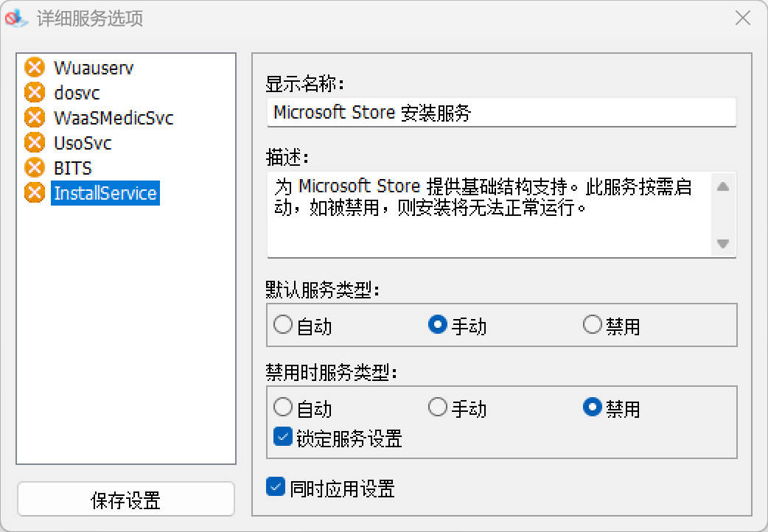The height and width of the screenshot is (532, 768).
Task: Click the application logo in the title bar
Action: click(15, 18)
